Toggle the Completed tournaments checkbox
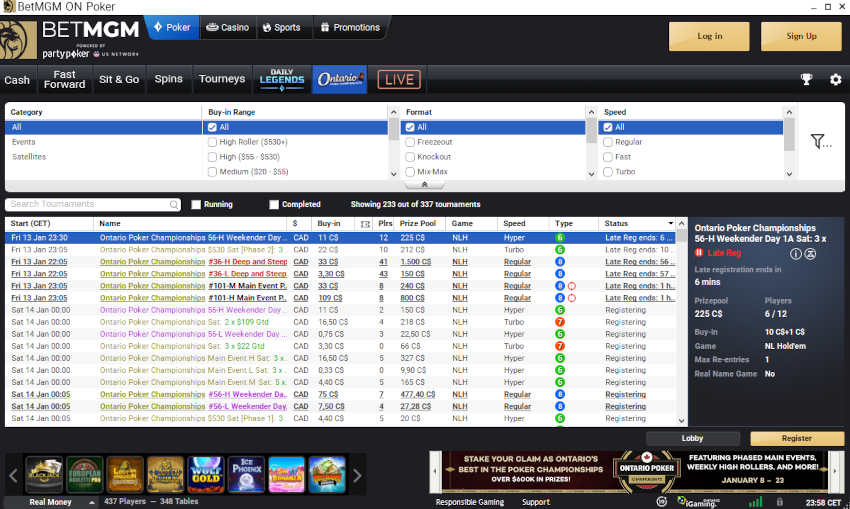Image resolution: width=850 pixels, height=509 pixels. click(x=274, y=205)
